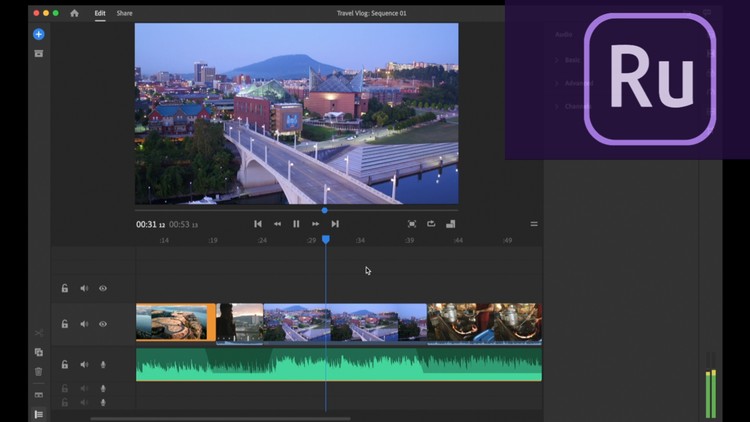This screenshot has width=750, height=422.
Task: Jump to the sequence end
Action: (x=335, y=224)
